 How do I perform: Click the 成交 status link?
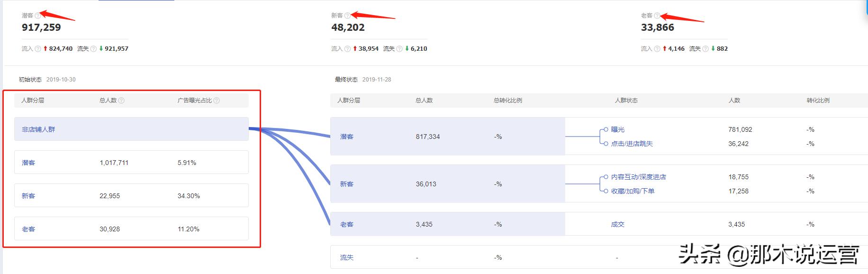[618, 224]
